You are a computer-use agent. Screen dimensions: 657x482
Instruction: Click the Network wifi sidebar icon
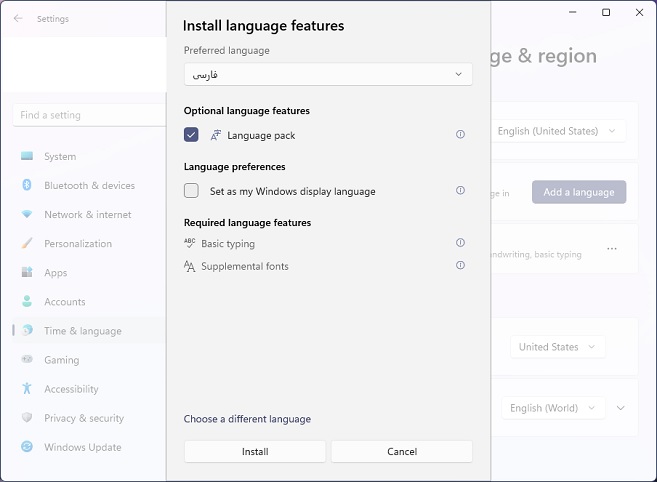[27, 214]
